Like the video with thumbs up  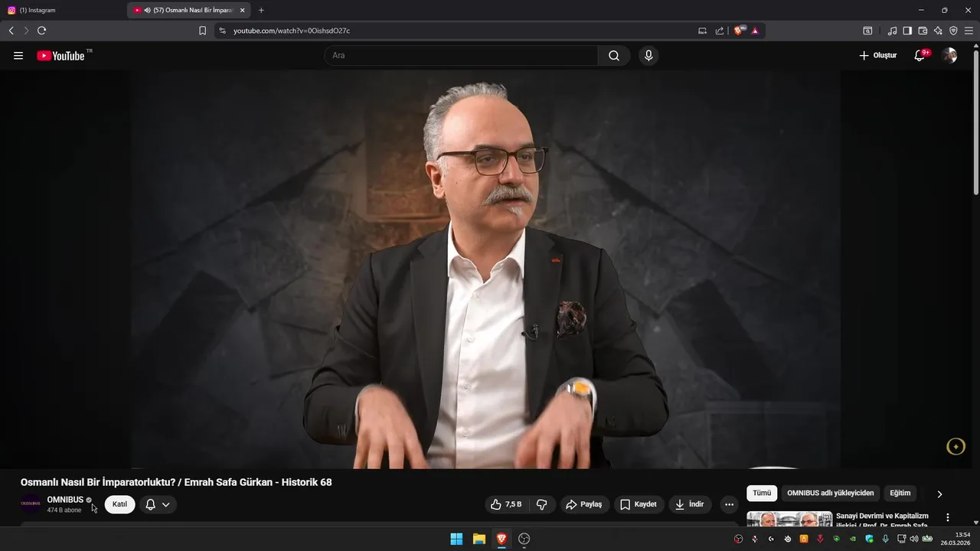tap(507, 504)
